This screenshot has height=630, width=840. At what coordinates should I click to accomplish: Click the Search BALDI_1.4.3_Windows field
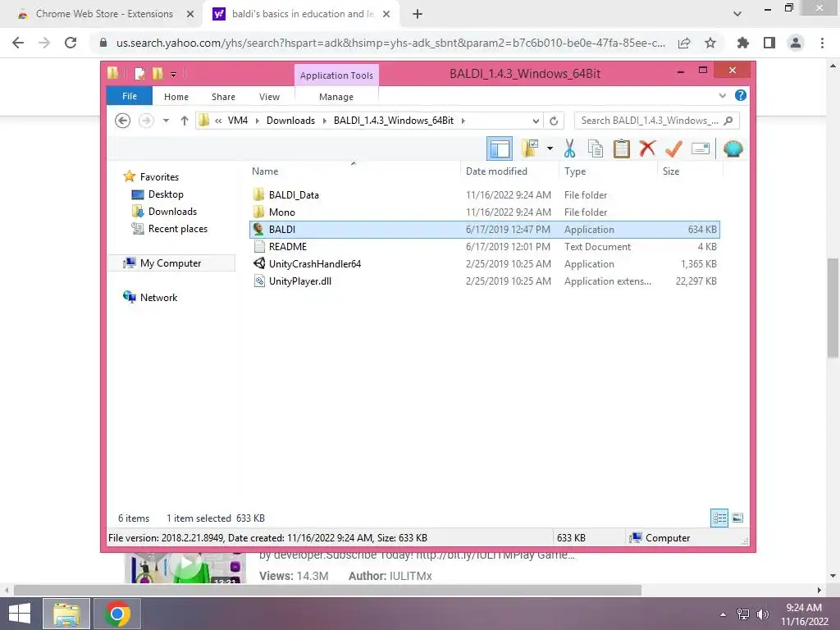pyautogui.click(x=657, y=121)
